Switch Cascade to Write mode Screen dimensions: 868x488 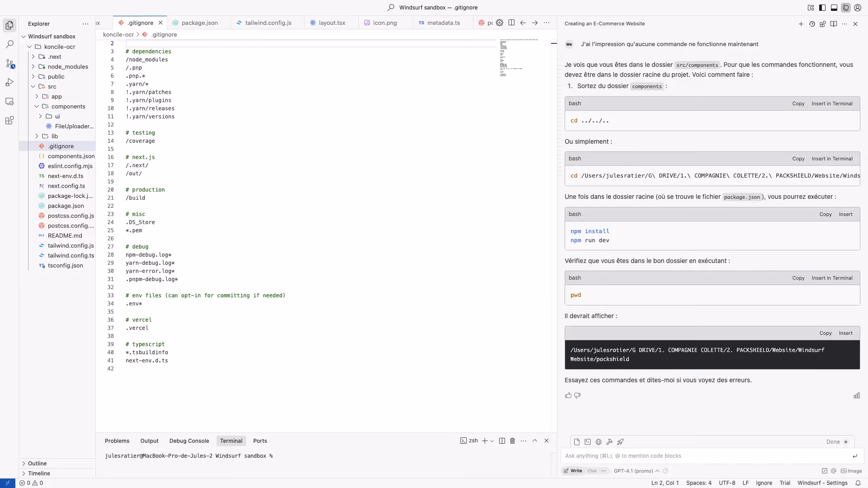point(573,471)
